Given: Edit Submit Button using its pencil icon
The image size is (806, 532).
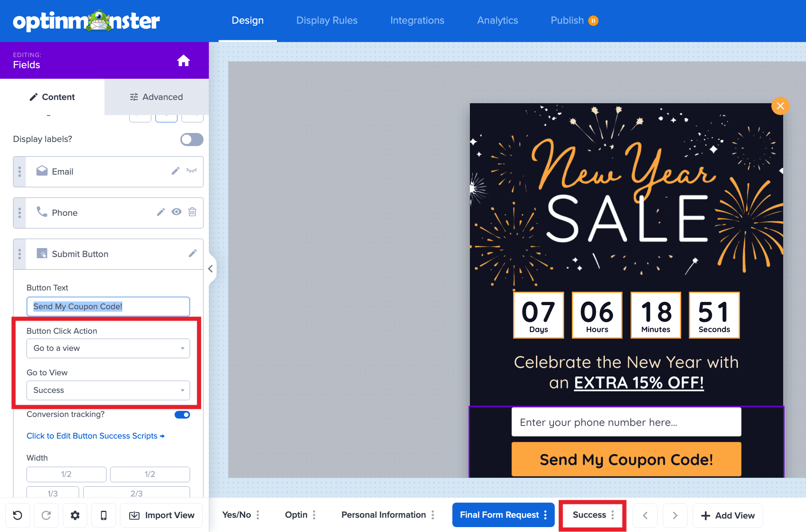Looking at the screenshot, I should point(193,253).
